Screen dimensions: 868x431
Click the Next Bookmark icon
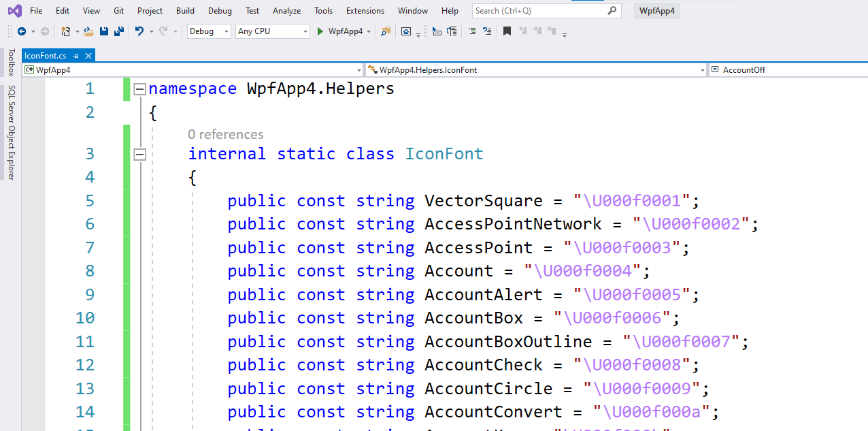[x=537, y=31]
